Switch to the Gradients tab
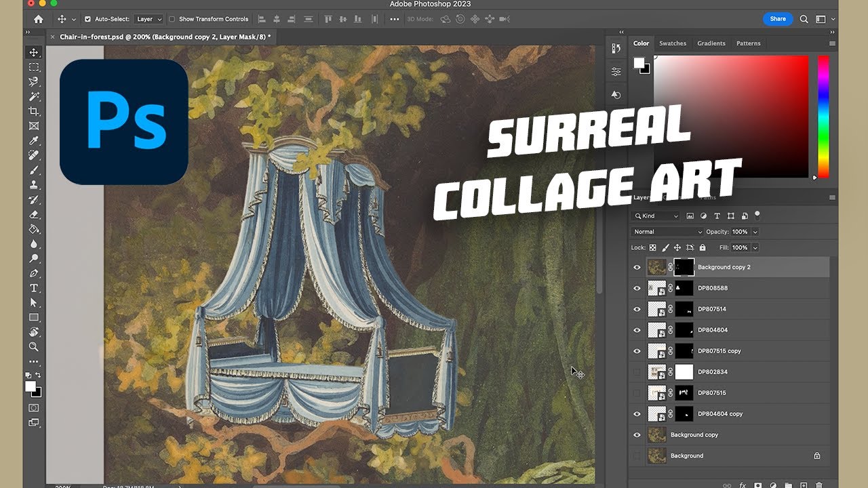 (711, 43)
